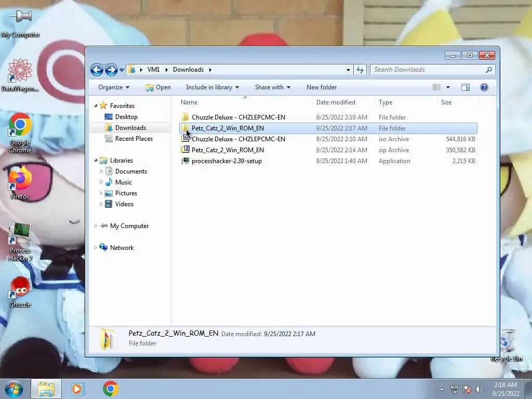Collapse the Libraries group
532x399 pixels.
tap(96, 160)
